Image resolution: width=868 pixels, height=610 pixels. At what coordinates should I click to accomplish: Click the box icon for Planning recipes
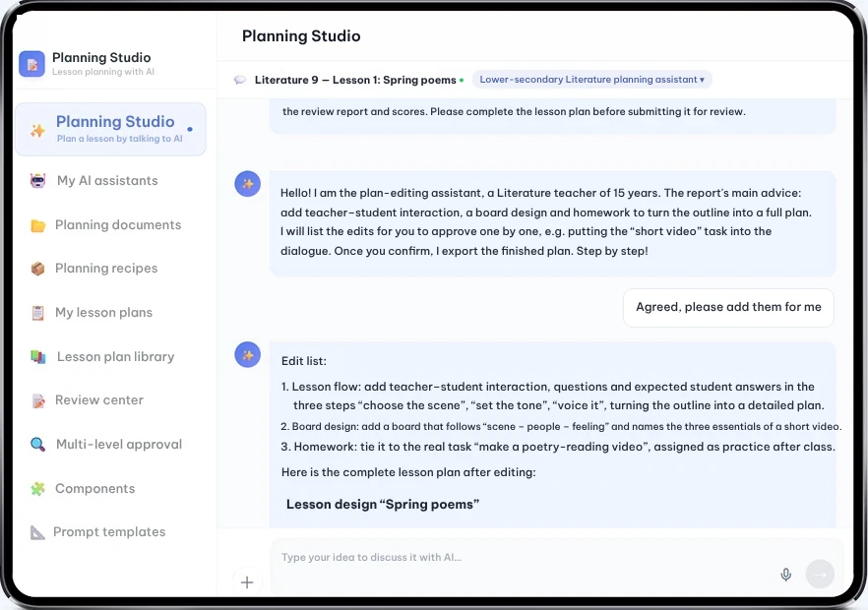[x=37, y=269]
